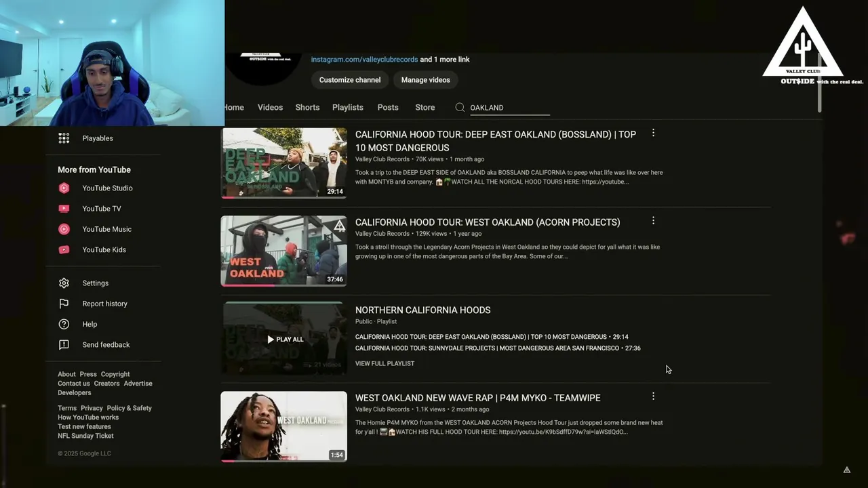Click the Play All button on Northern California Hoods playlist
This screenshot has height=488, width=868.
pyautogui.click(x=285, y=339)
